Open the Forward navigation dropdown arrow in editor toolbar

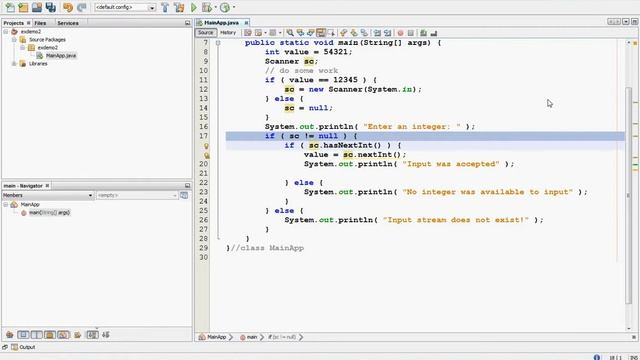pos(280,33)
